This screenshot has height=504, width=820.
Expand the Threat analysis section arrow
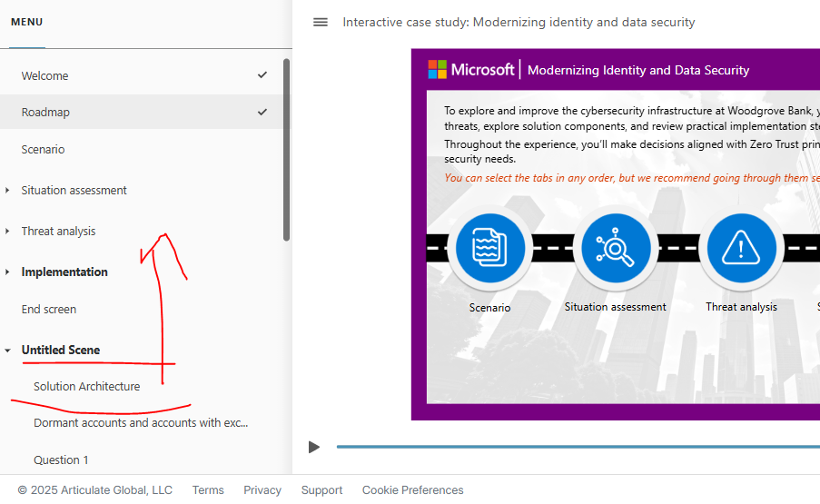(7, 231)
